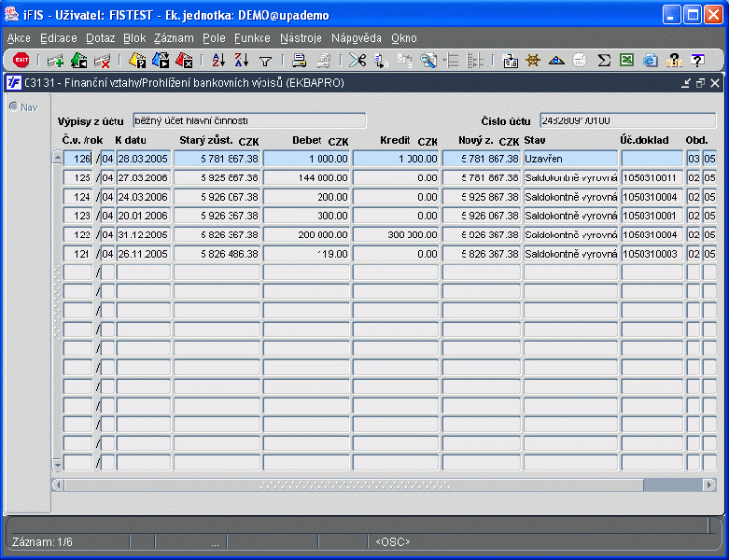Click the magnifier search icon
This screenshot has height=560, width=729.
tap(428, 61)
